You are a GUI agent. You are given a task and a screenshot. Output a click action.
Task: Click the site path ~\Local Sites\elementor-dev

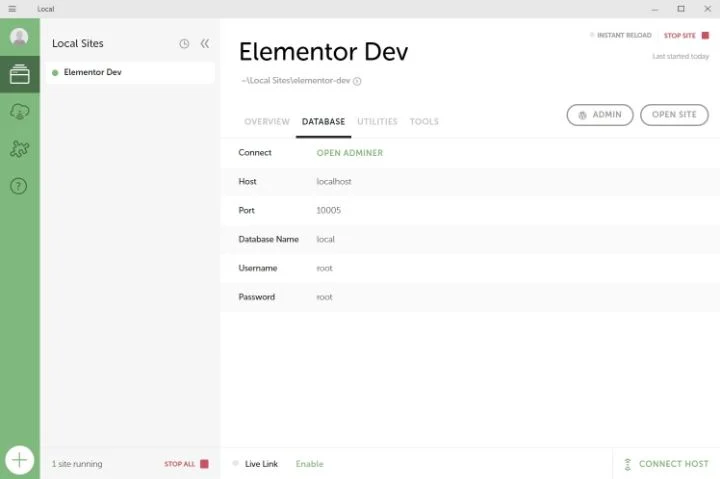pos(295,81)
